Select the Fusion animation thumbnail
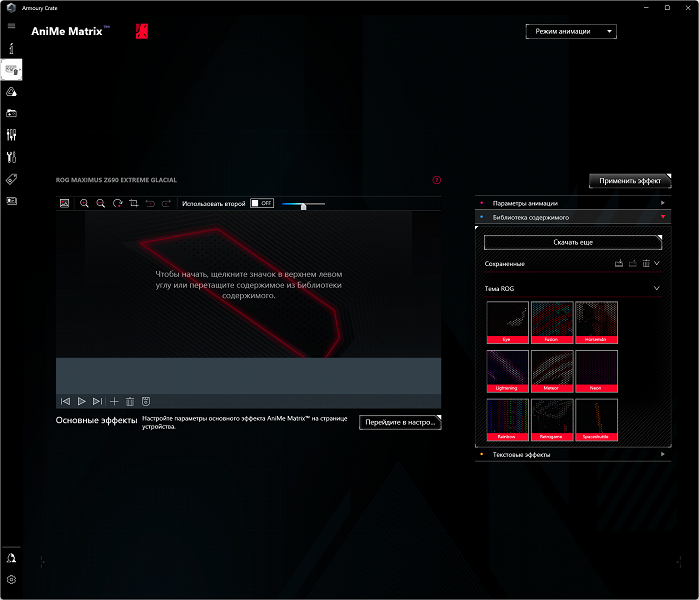Viewport: 699px width, 600px height. point(552,322)
